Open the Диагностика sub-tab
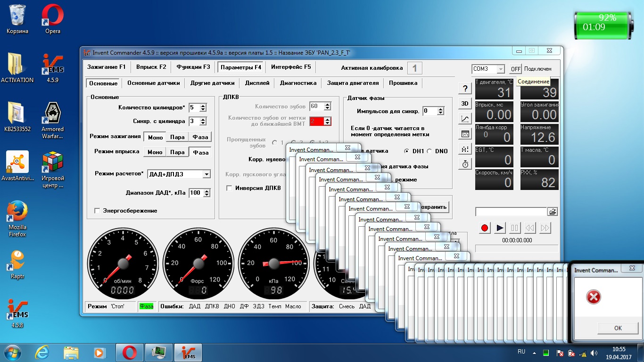Image resolution: width=644 pixels, height=362 pixels. pos(298,83)
